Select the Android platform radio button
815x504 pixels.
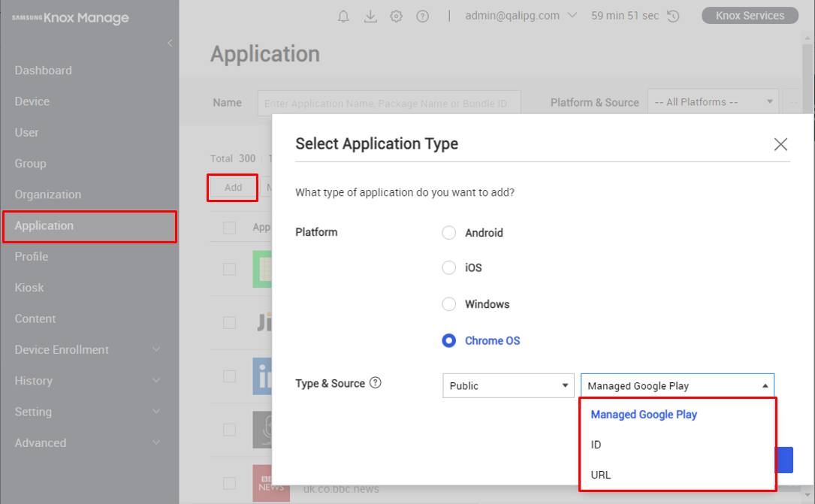(449, 233)
